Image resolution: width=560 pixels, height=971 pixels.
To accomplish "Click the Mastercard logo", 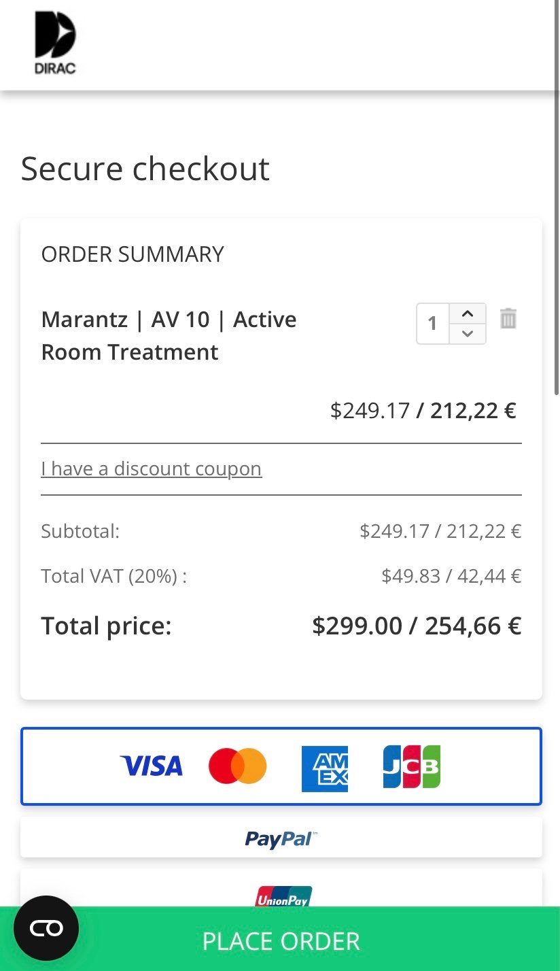I will click(x=238, y=766).
